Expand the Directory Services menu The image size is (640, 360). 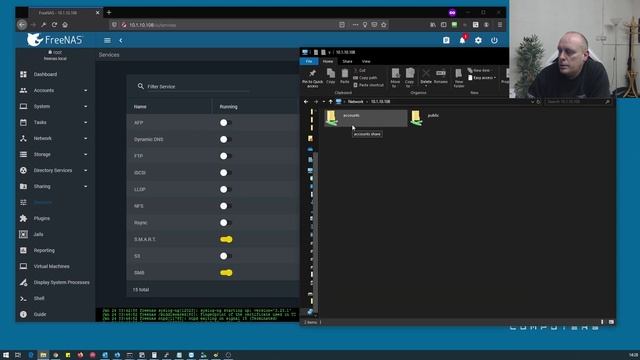[x=55, y=170]
